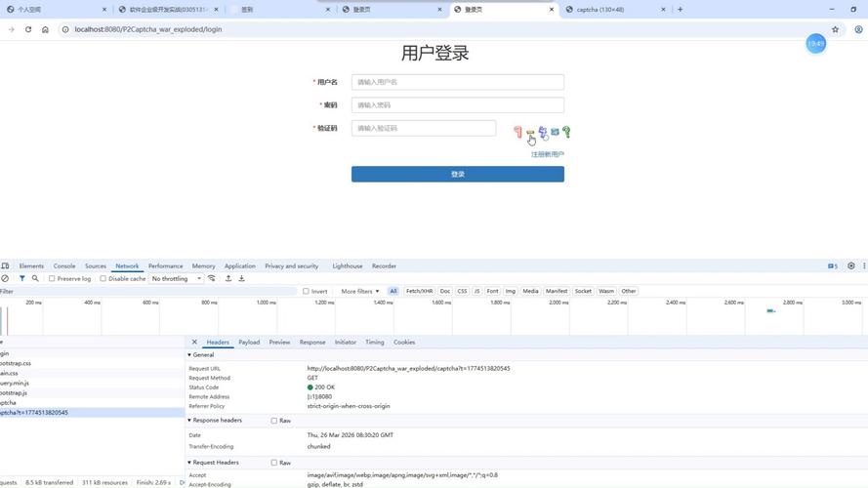Clear the network log icon

5,278
